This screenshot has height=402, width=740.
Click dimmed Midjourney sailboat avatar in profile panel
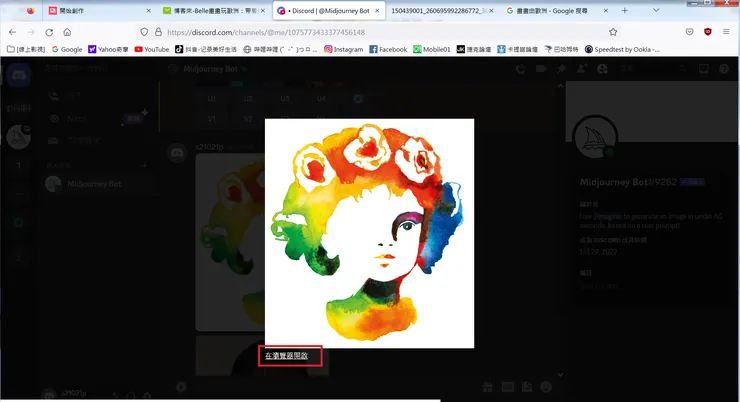tap(595, 138)
